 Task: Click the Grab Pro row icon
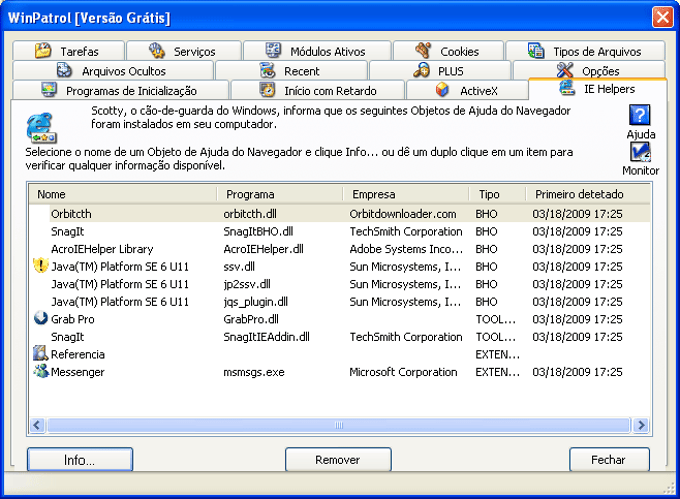pyautogui.click(x=40, y=318)
